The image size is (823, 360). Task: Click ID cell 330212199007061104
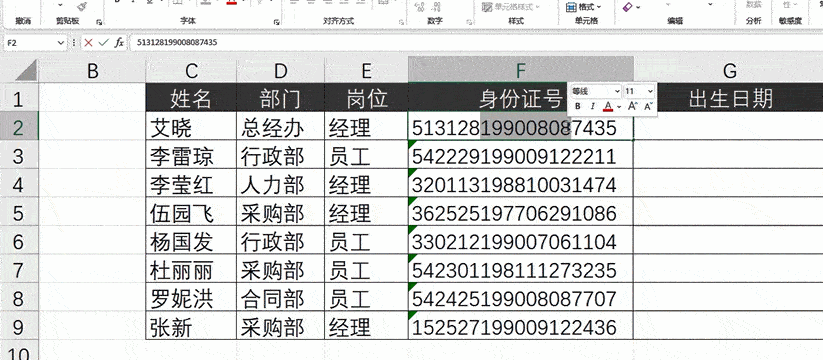click(521, 240)
